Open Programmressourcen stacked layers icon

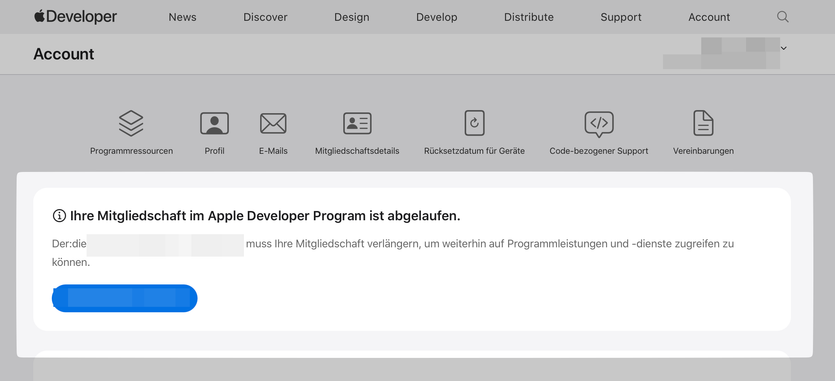pyautogui.click(x=131, y=123)
